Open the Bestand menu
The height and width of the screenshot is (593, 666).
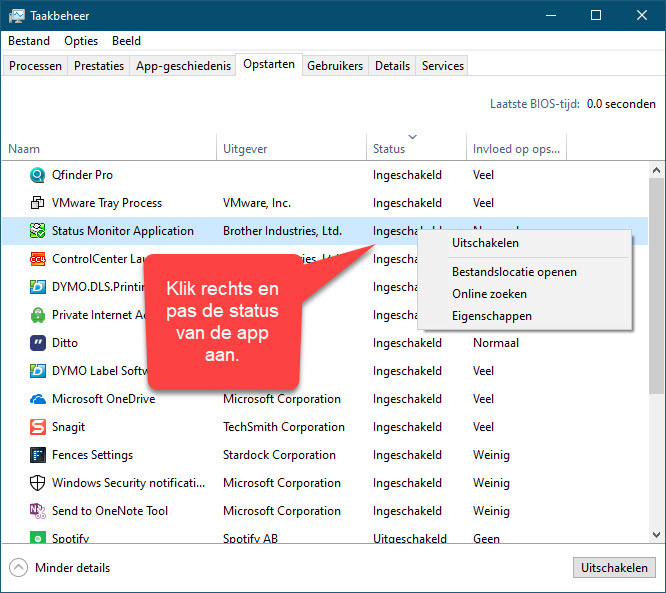point(29,41)
